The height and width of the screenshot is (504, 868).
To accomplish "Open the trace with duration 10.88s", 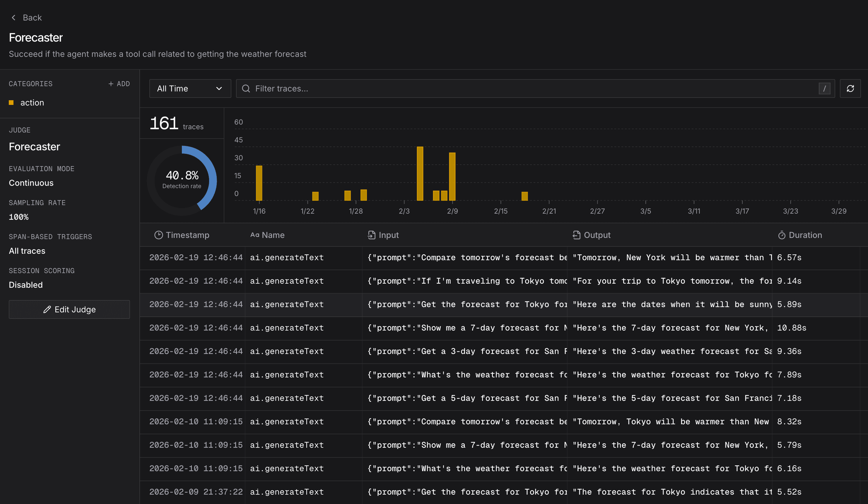I will 504,328.
